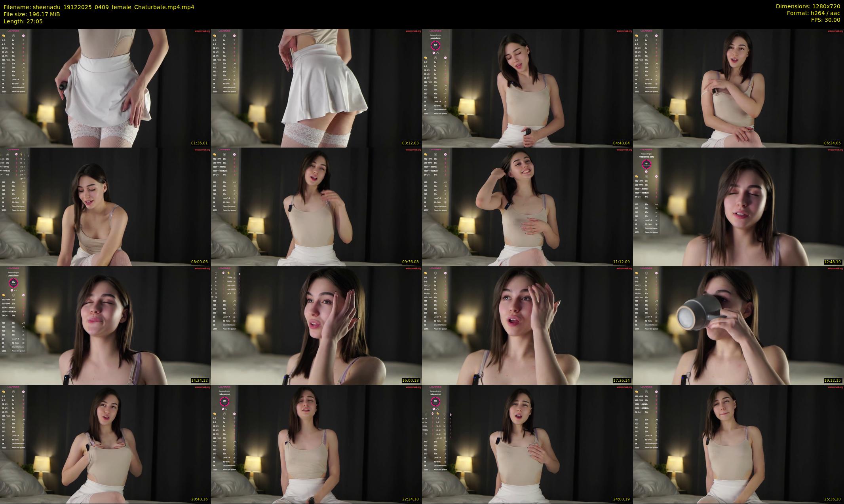Select the frame stamped 12:48.10

(x=738, y=207)
